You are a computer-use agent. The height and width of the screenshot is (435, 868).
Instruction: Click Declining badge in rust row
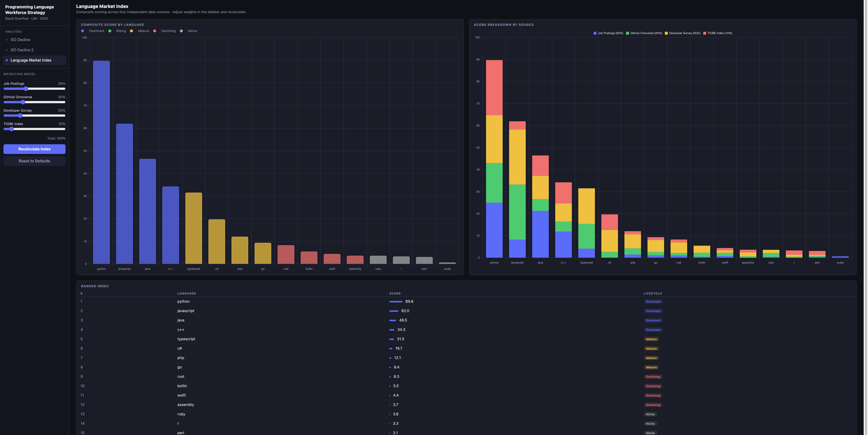pyautogui.click(x=653, y=377)
